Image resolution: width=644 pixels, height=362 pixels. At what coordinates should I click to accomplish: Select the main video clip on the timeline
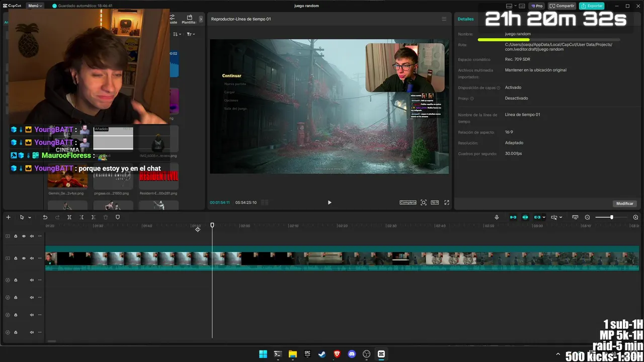click(x=342, y=258)
